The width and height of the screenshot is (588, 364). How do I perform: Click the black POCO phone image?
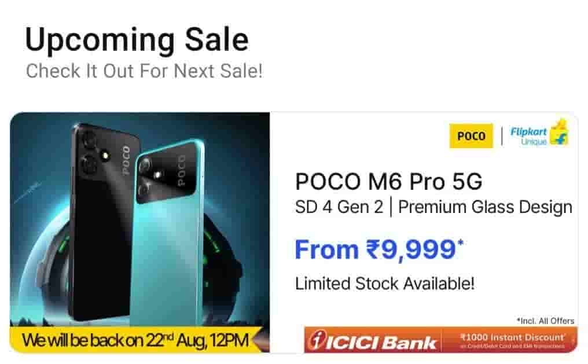click(x=101, y=221)
